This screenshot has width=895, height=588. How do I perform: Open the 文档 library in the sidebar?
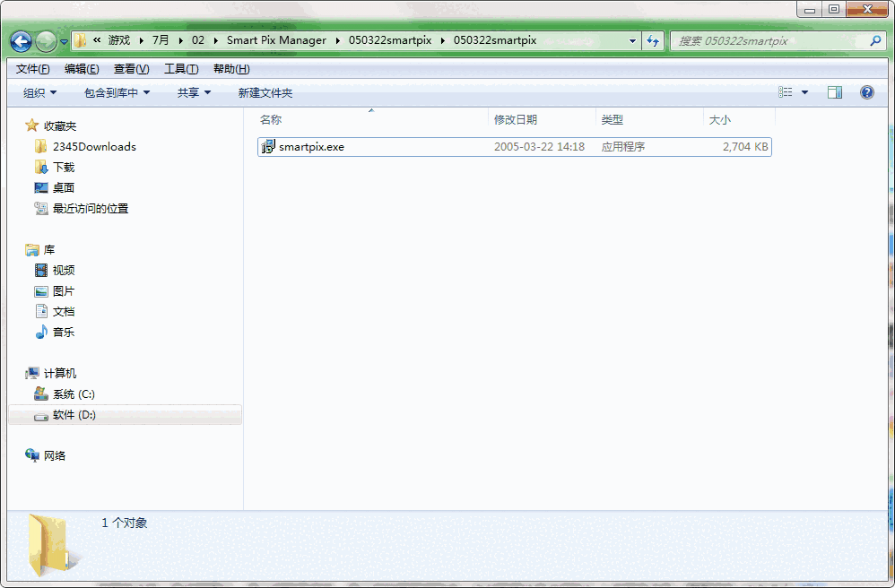[63, 311]
